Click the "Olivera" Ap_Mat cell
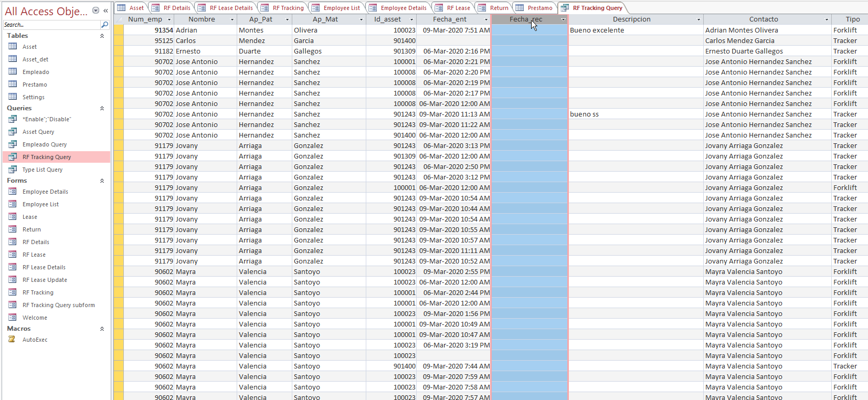Image resolution: width=868 pixels, height=400 pixels. point(329,30)
